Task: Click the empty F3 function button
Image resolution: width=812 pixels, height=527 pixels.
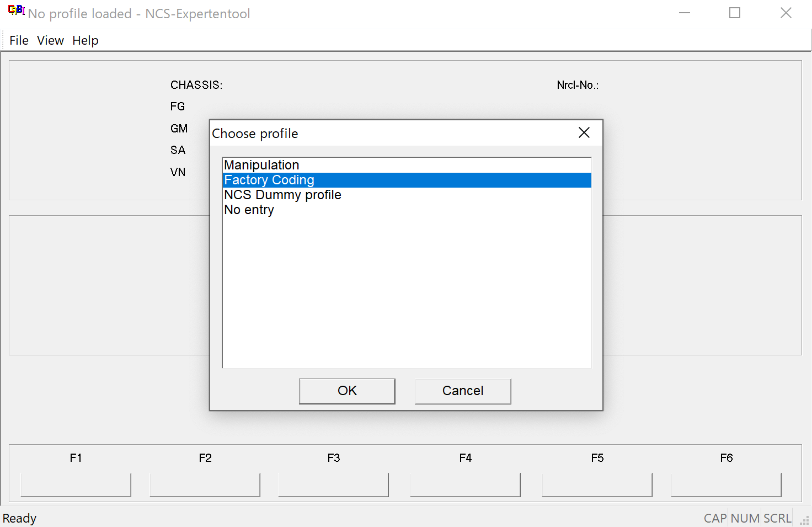Action: (x=333, y=485)
